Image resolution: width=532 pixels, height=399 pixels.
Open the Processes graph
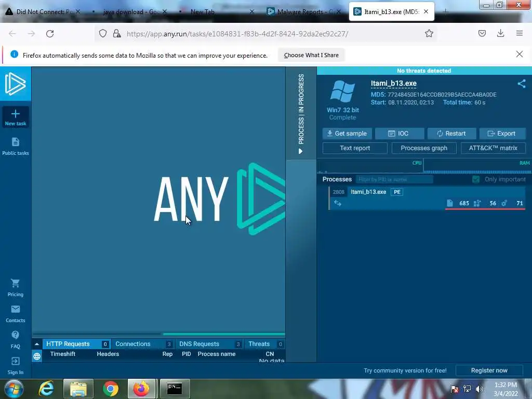pos(424,148)
